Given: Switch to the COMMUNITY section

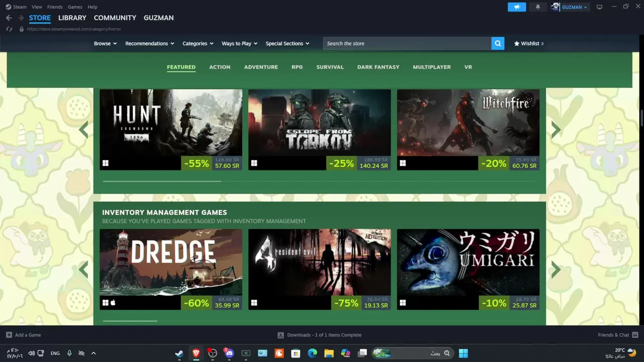Looking at the screenshot, I should (115, 18).
